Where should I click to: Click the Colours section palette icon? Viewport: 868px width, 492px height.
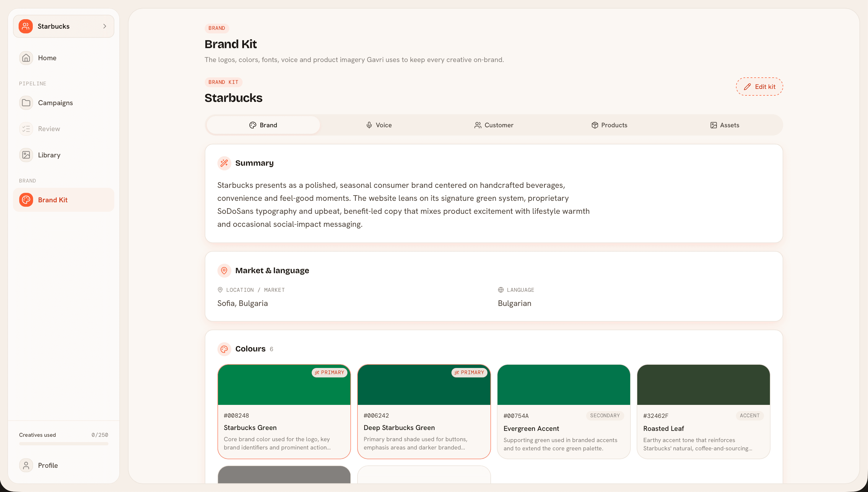(x=224, y=349)
